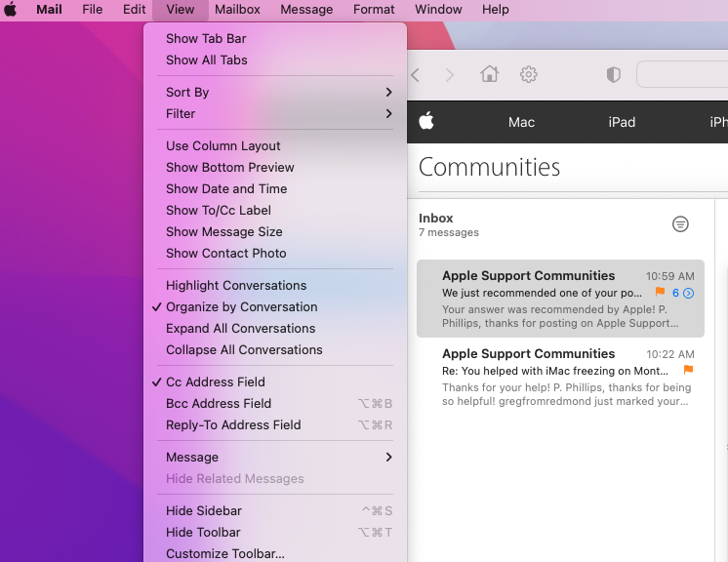Image resolution: width=728 pixels, height=562 pixels.
Task: Open the Edit menu
Action: 134,10
